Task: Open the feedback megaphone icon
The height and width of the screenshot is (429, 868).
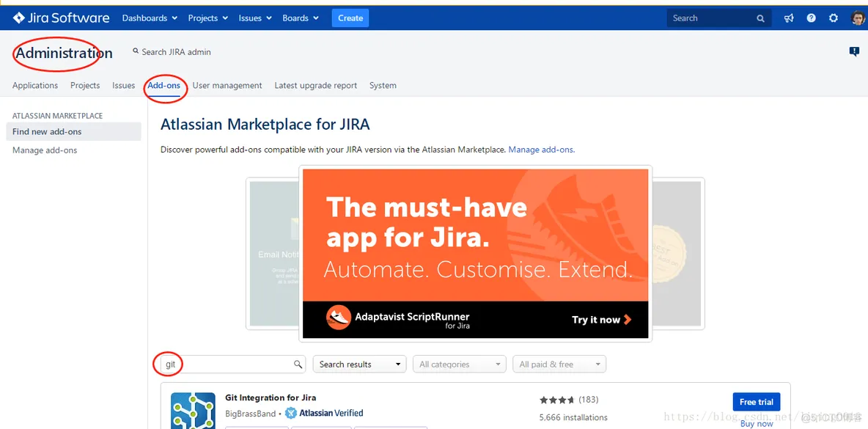Action: [x=789, y=18]
